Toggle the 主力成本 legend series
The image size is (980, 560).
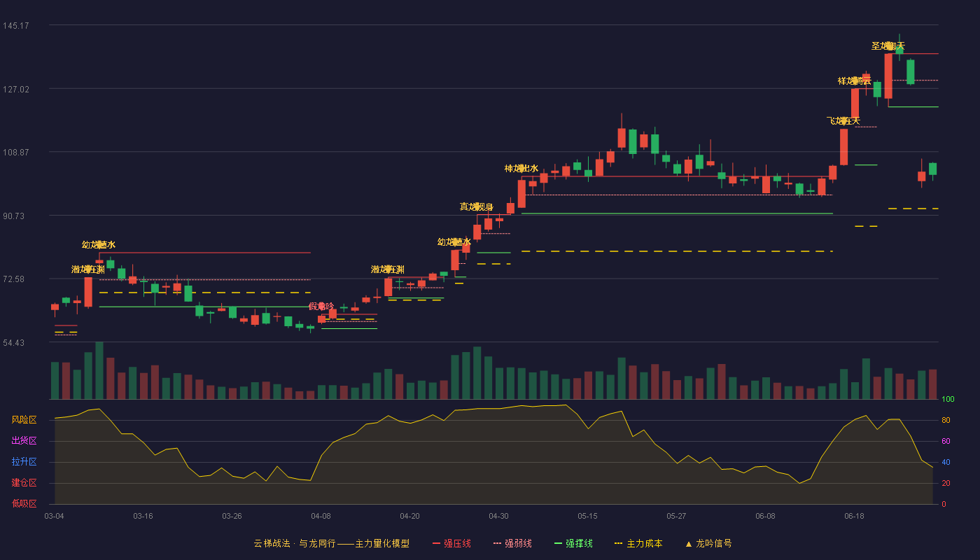(638, 543)
